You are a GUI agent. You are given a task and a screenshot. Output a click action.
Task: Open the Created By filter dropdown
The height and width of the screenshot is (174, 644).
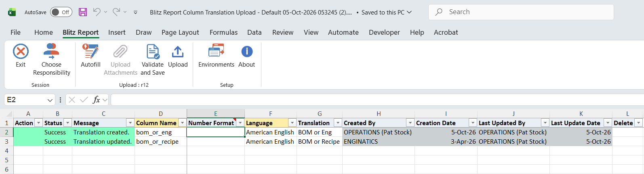coord(410,123)
